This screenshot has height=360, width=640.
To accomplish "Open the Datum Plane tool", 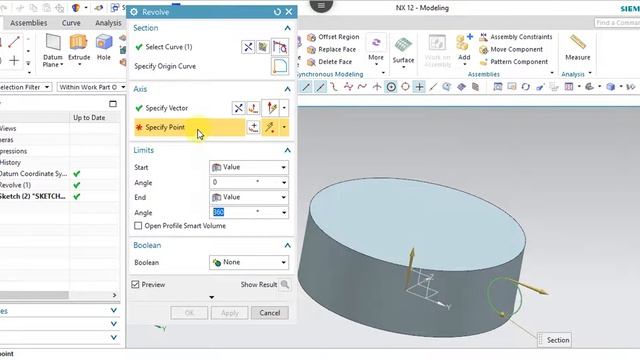I will pyautogui.click(x=53, y=51).
